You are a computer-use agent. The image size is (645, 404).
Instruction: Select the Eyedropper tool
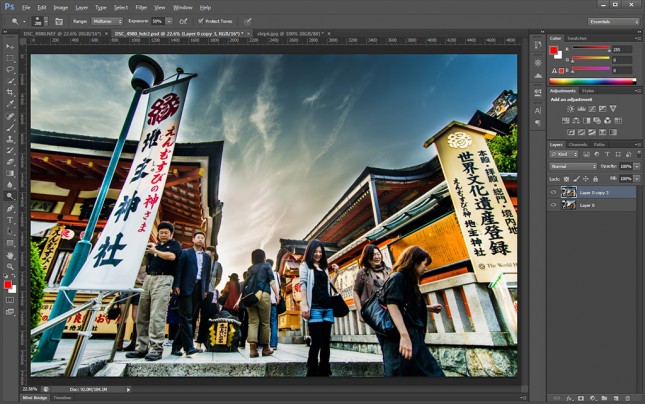point(10,104)
